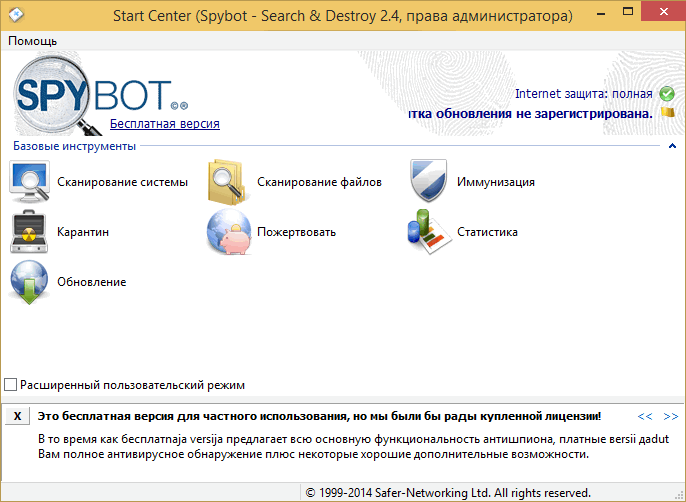Image resolution: width=686 pixels, height=502 pixels.
Task: Show the previous message with << arrow
Action: [645, 416]
